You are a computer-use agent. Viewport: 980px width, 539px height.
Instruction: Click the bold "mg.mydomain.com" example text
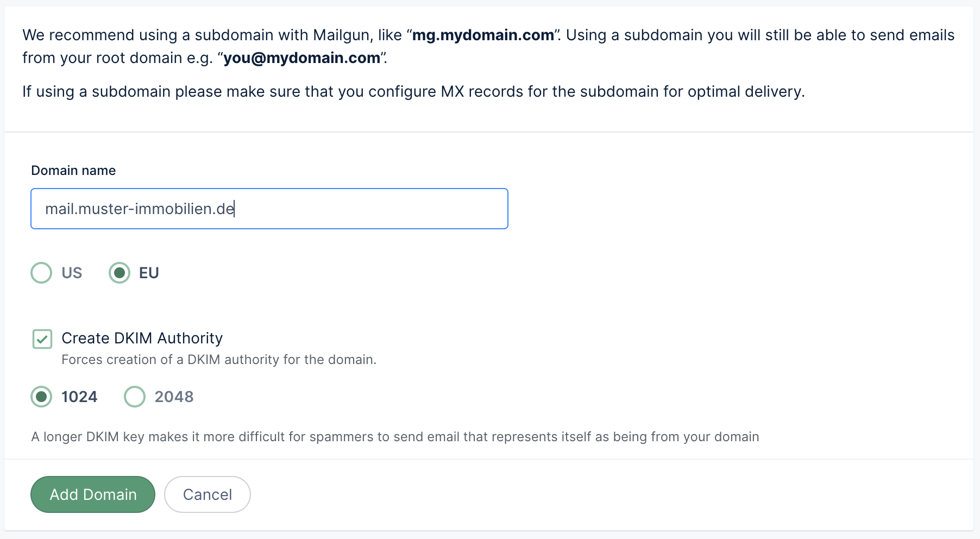483,35
